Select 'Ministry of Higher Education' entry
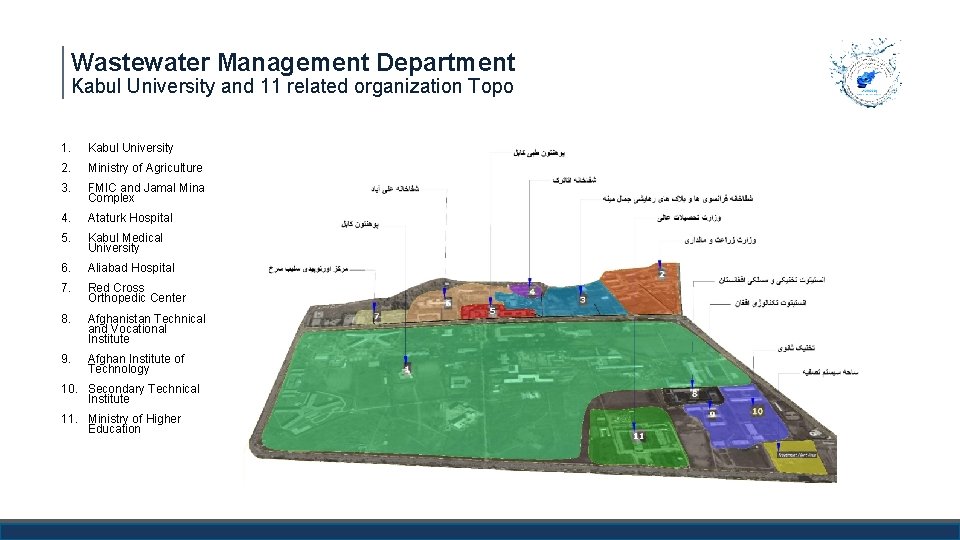The width and height of the screenshot is (960, 540). coord(134,424)
